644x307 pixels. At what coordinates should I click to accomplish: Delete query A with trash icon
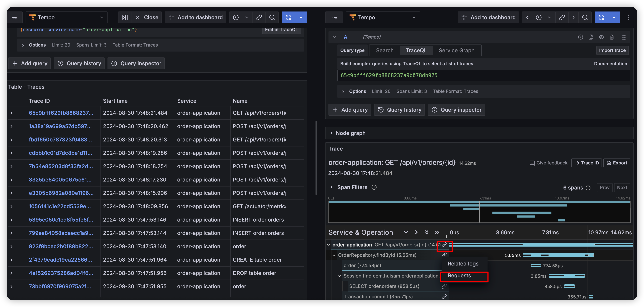click(x=612, y=37)
